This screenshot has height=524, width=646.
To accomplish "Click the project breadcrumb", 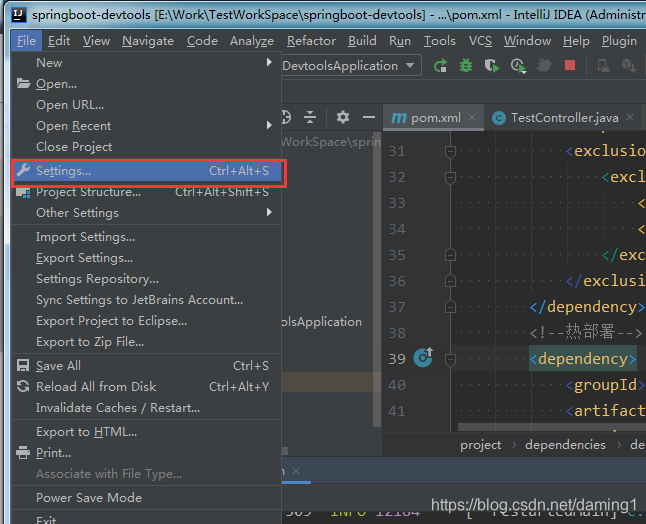I will pyautogui.click(x=481, y=445).
